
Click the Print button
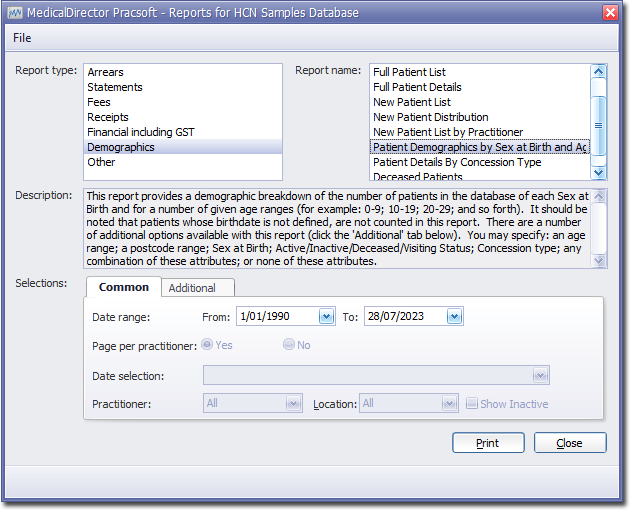click(x=488, y=443)
